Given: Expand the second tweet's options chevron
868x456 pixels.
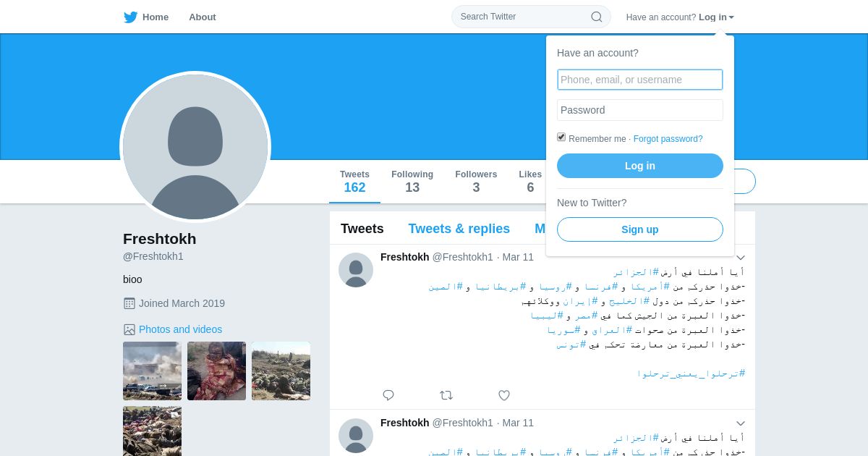Looking at the screenshot, I should [x=741, y=423].
